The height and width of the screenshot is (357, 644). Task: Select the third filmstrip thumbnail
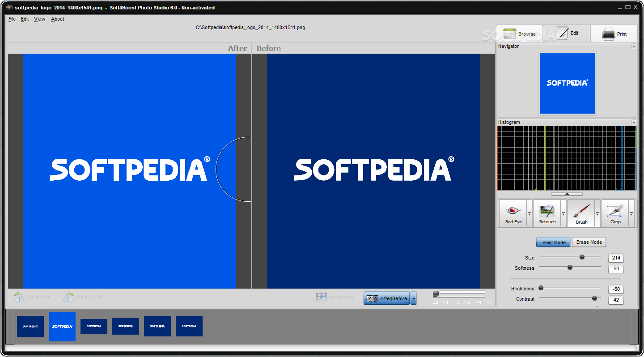(94, 326)
